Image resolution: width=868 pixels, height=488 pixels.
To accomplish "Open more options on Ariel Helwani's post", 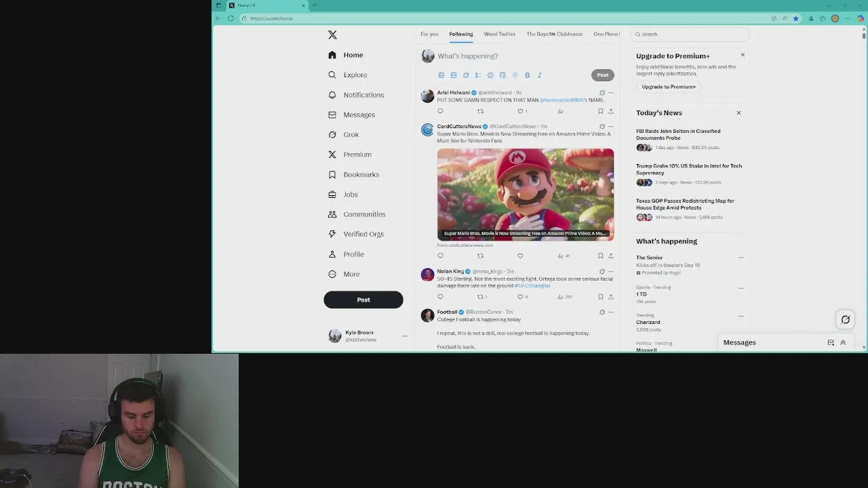I will click(x=610, y=93).
